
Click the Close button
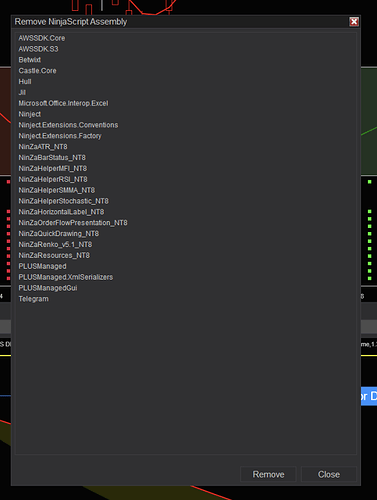pos(329,474)
